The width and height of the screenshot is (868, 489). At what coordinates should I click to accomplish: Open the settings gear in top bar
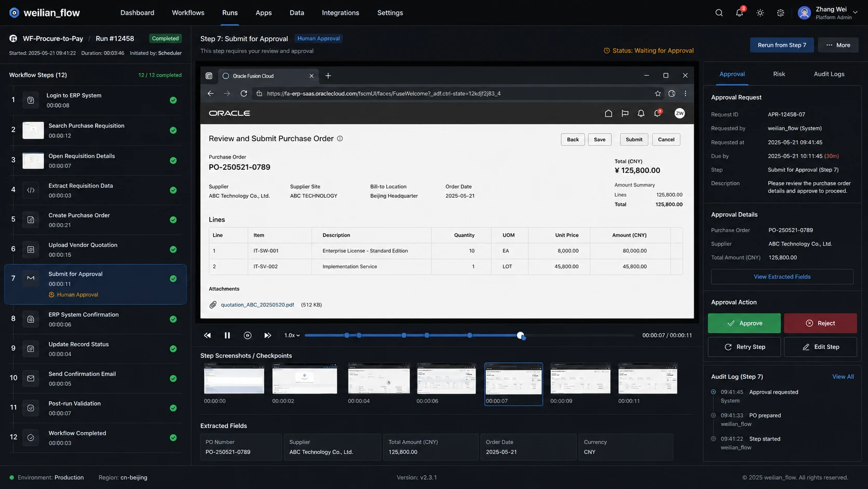point(780,13)
